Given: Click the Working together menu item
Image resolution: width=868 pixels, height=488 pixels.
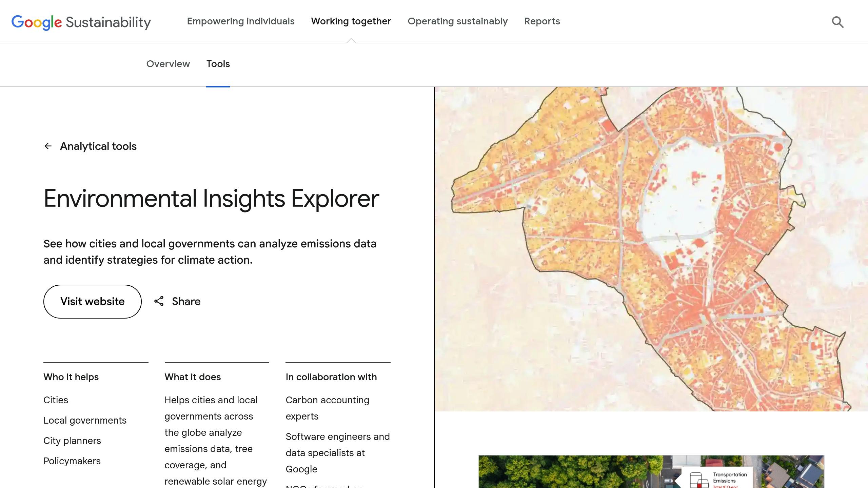Looking at the screenshot, I should (351, 21).
